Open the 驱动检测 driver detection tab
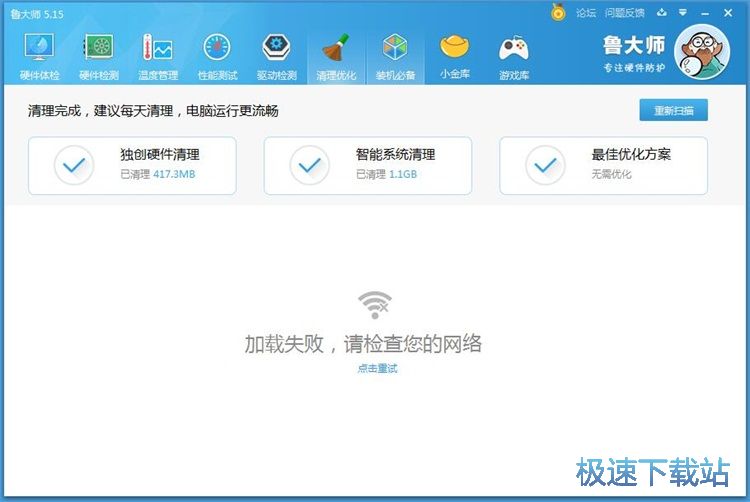Image resolution: width=750 pixels, height=502 pixels. [276, 57]
